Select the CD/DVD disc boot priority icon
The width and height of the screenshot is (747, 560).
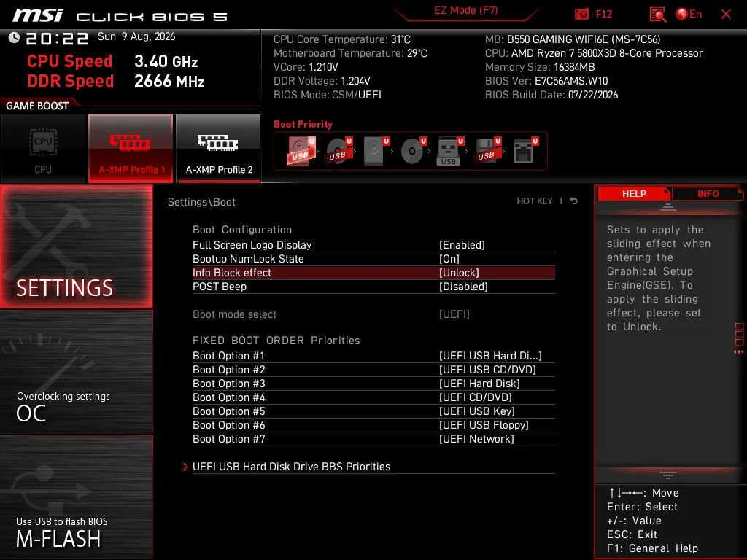point(413,151)
